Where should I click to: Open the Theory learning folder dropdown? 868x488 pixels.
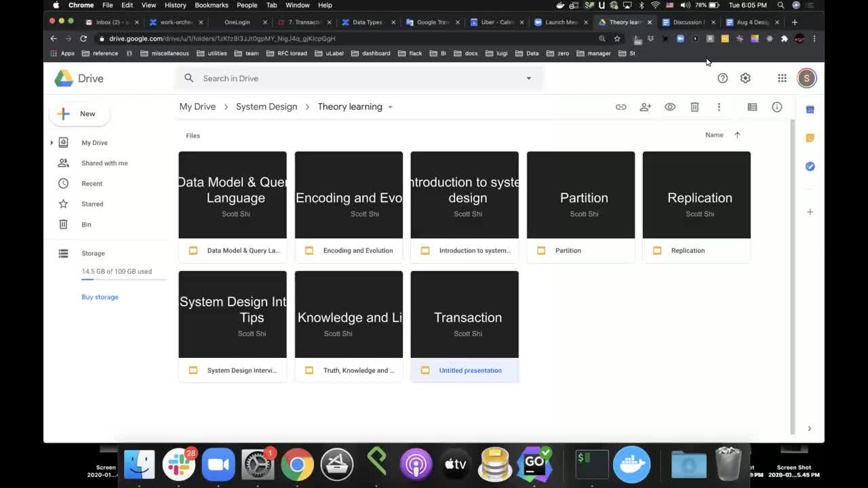pyautogui.click(x=390, y=107)
